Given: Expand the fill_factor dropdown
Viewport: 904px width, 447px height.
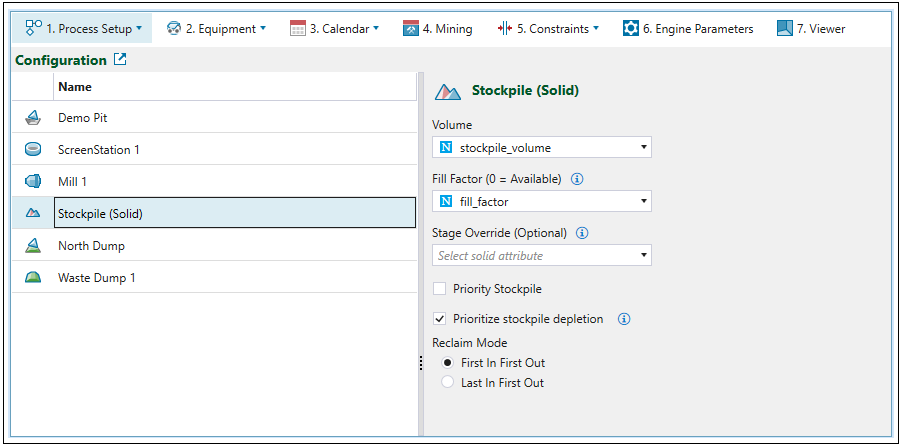Looking at the screenshot, I should point(542,202).
